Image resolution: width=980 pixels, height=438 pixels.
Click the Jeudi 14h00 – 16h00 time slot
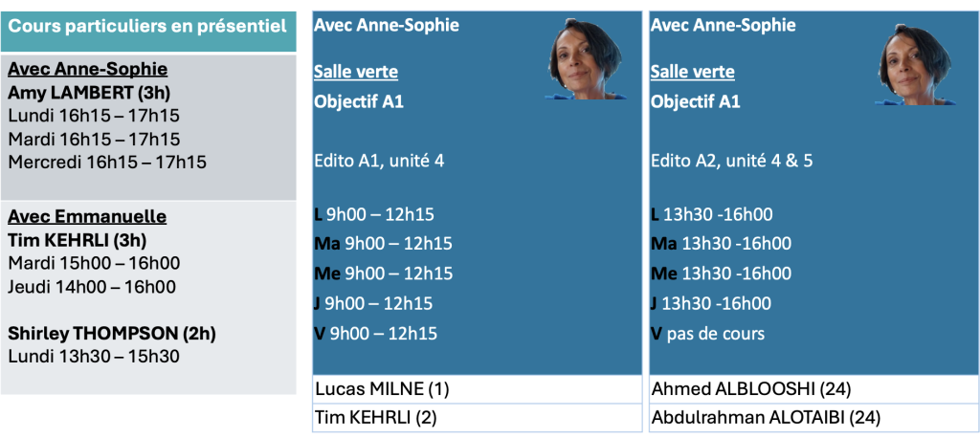click(x=92, y=287)
